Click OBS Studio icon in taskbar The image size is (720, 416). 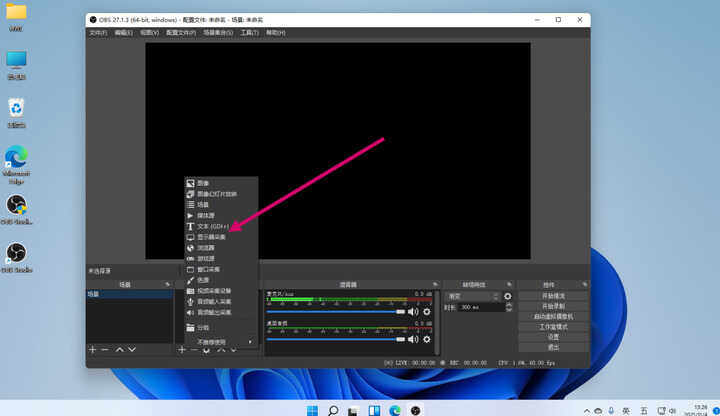(x=416, y=410)
